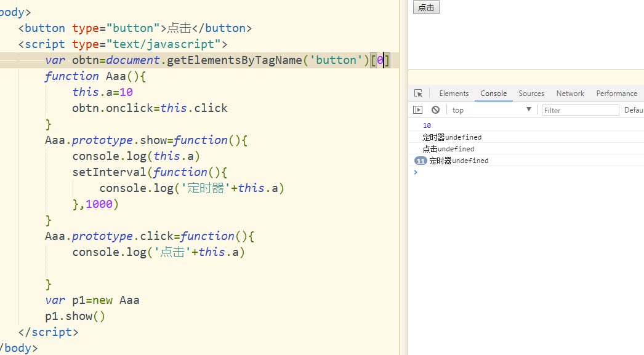Click the console log entry 10
Screen dimensions: 644x355
coord(427,126)
